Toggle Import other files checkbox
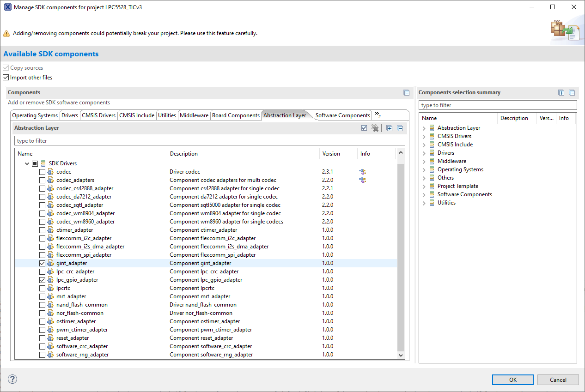The image size is (585, 392). click(6, 78)
